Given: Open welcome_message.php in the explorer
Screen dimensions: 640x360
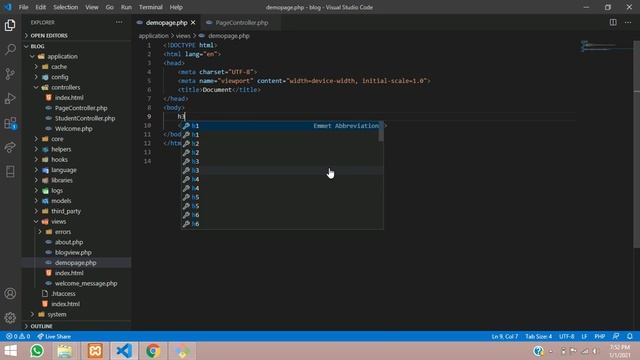Looking at the screenshot, I should [x=86, y=283].
